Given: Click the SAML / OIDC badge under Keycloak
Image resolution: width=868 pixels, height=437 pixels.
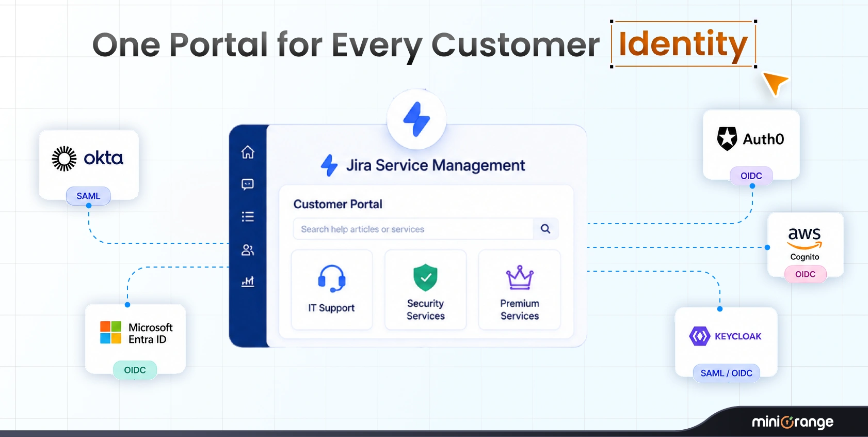Looking at the screenshot, I should [727, 373].
